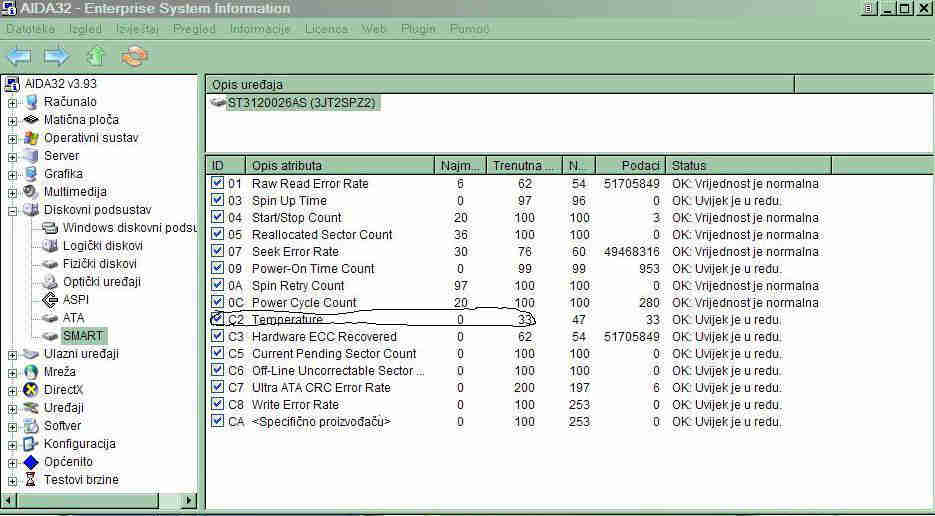Viewport: 935px width, 516px height.
Task: Expand the Računalo tree node
Action: pyautogui.click(x=12, y=102)
